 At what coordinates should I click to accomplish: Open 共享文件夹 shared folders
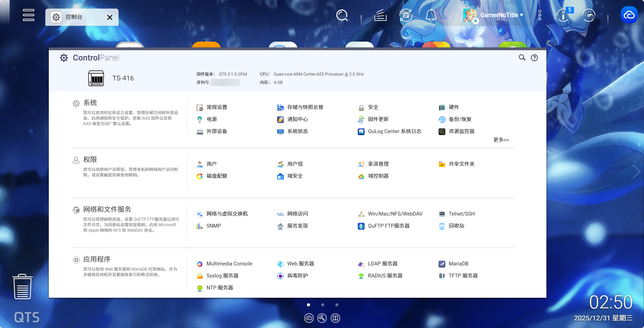(461, 164)
